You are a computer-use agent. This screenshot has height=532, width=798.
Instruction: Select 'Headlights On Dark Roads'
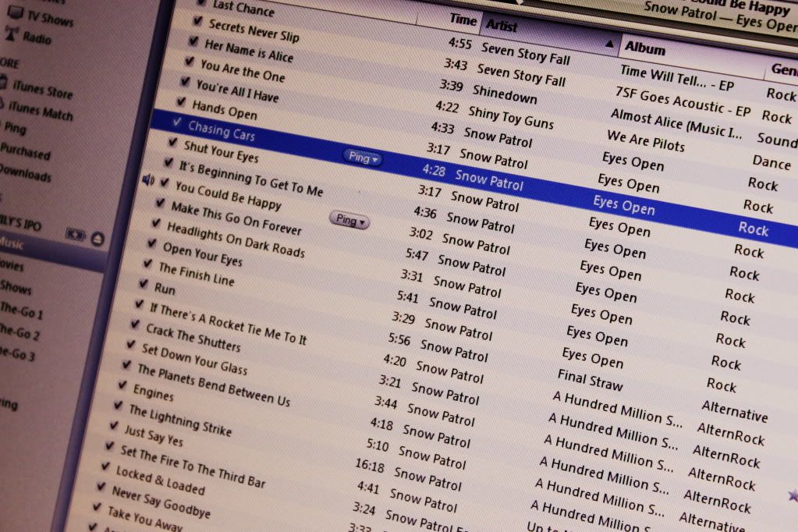pyautogui.click(x=236, y=239)
